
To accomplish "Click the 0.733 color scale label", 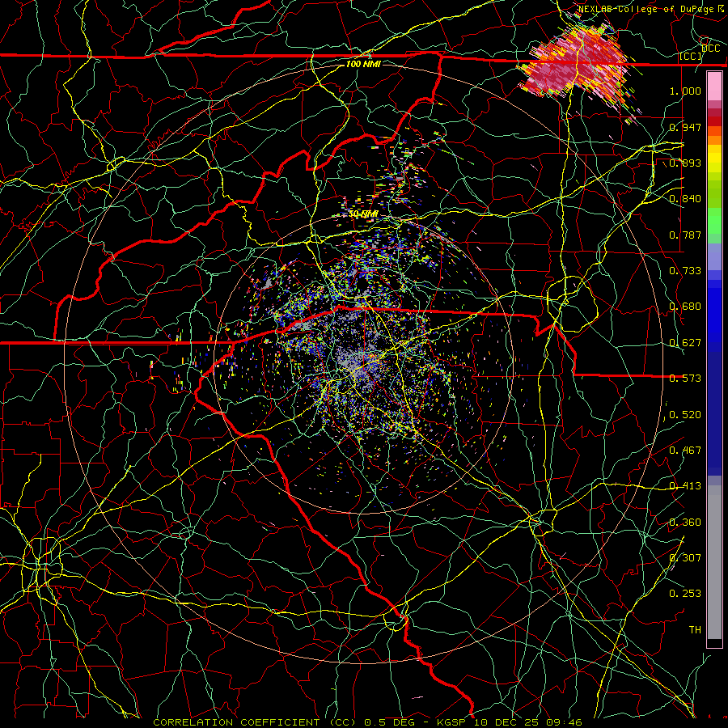I will (685, 271).
